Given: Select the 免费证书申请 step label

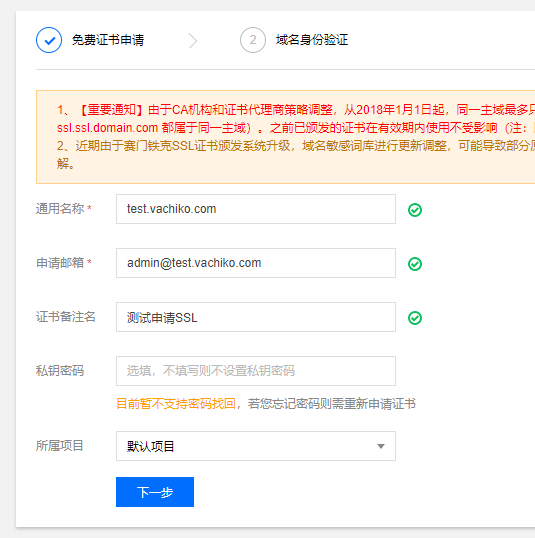Looking at the screenshot, I should pos(108,40).
